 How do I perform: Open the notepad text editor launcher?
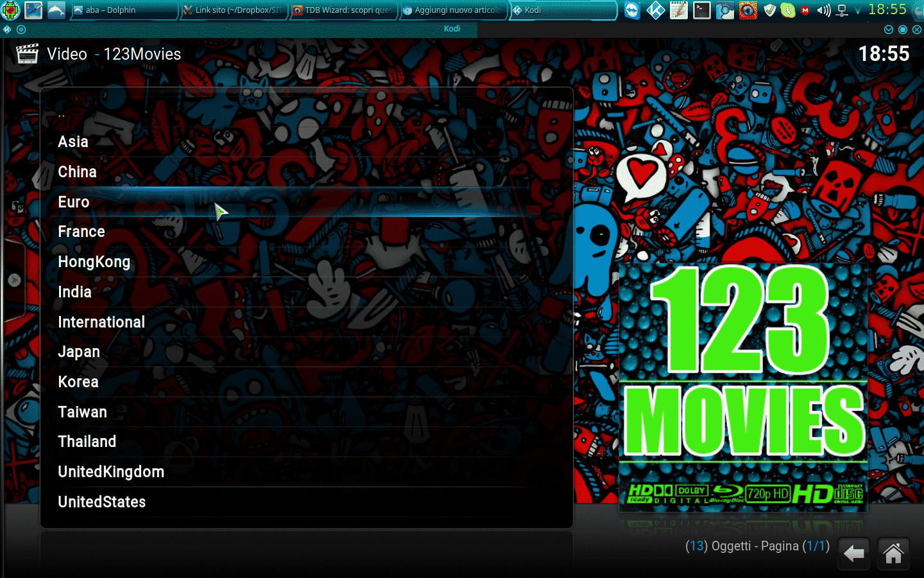tap(679, 10)
